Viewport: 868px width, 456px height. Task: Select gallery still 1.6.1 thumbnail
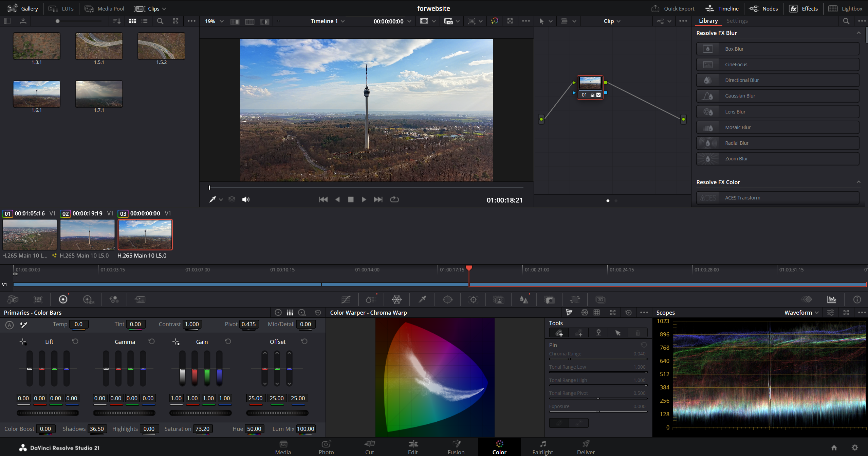point(37,94)
